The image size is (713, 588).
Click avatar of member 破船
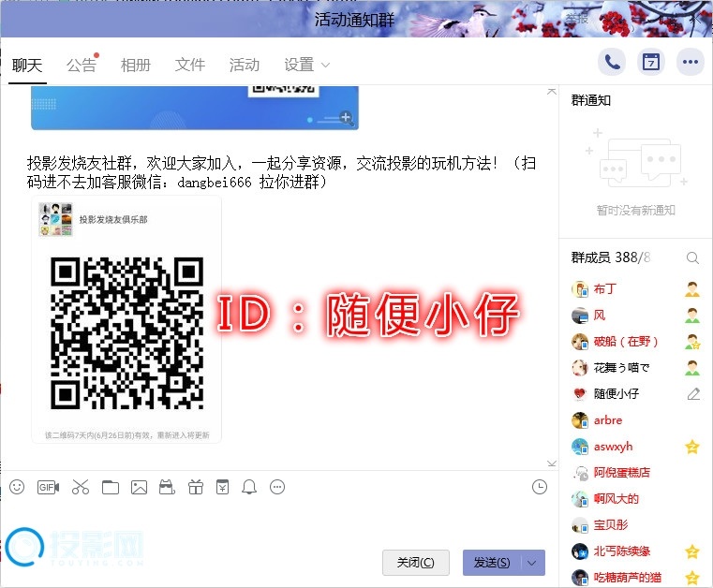click(580, 342)
